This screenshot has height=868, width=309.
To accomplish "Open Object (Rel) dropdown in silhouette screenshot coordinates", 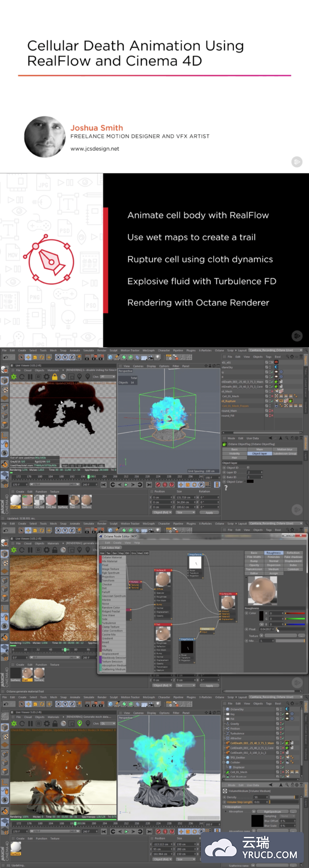I will [162, 512].
